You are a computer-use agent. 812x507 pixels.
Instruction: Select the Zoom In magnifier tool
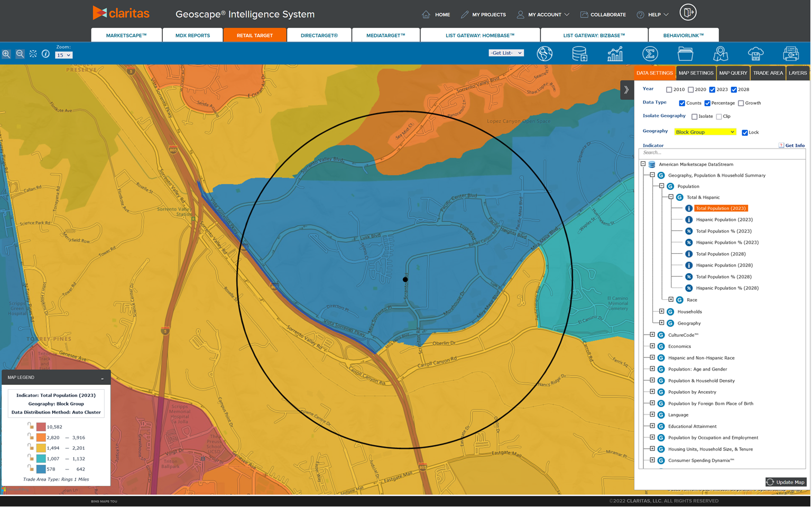coord(6,53)
